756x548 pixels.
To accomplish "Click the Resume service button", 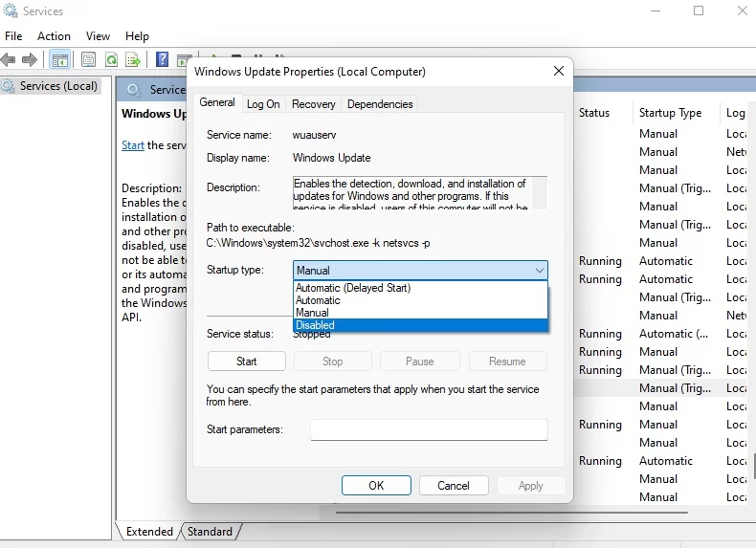I will pyautogui.click(x=507, y=362).
